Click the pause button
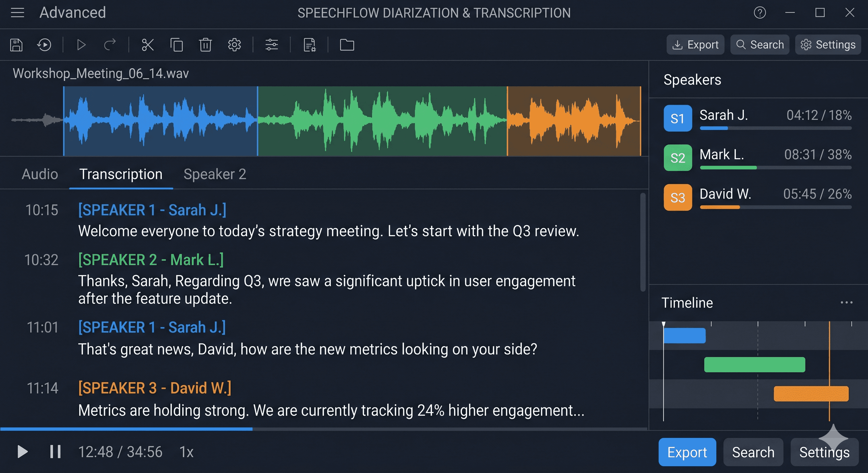The width and height of the screenshot is (868, 473). tap(55, 452)
